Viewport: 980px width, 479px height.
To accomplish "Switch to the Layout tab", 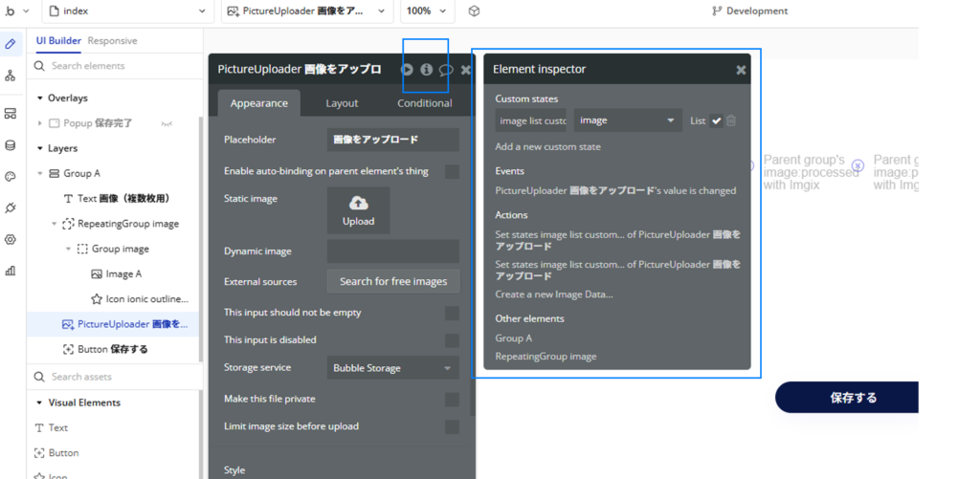I will tap(342, 103).
